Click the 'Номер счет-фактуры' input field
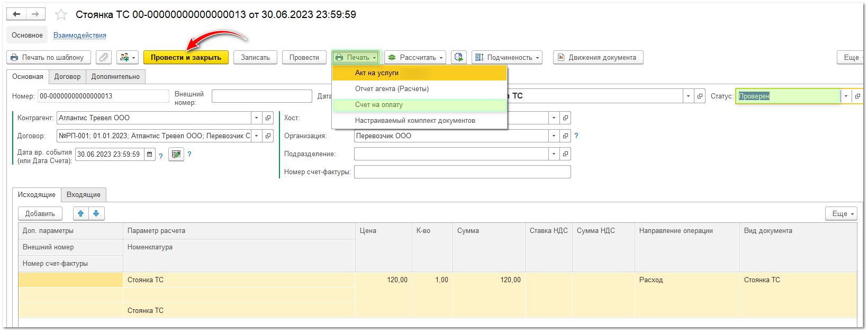 462,172
